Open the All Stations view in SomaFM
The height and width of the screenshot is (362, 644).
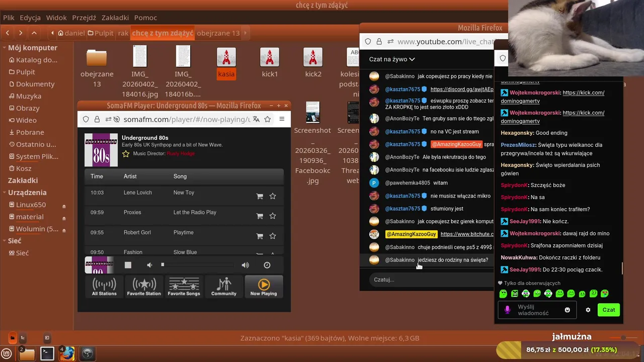click(x=104, y=287)
